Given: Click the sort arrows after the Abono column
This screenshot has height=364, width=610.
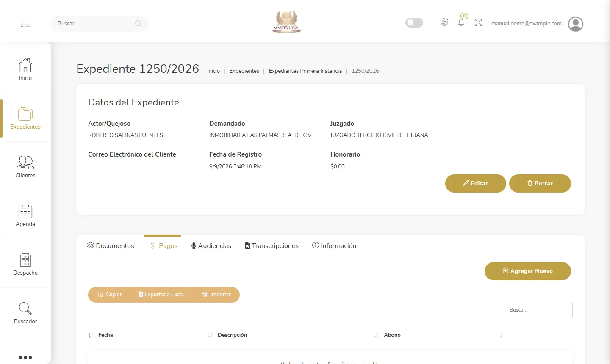Looking at the screenshot, I should click(502, 335).
